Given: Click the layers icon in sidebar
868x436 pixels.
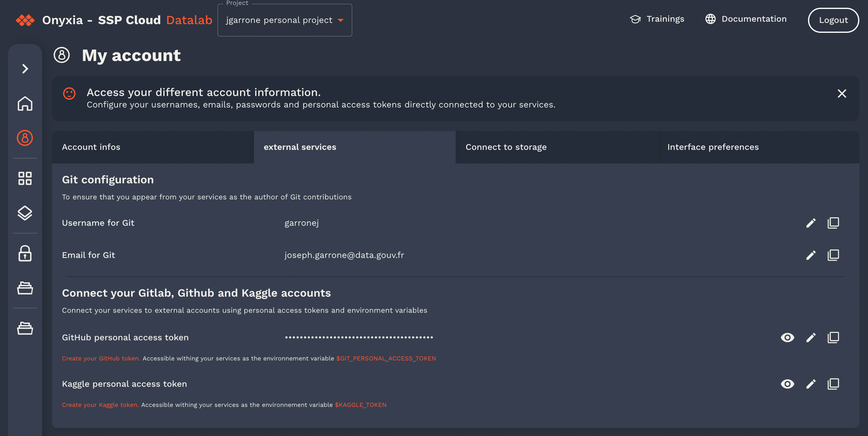Looking at the screenshot, I should coord(25,213).
